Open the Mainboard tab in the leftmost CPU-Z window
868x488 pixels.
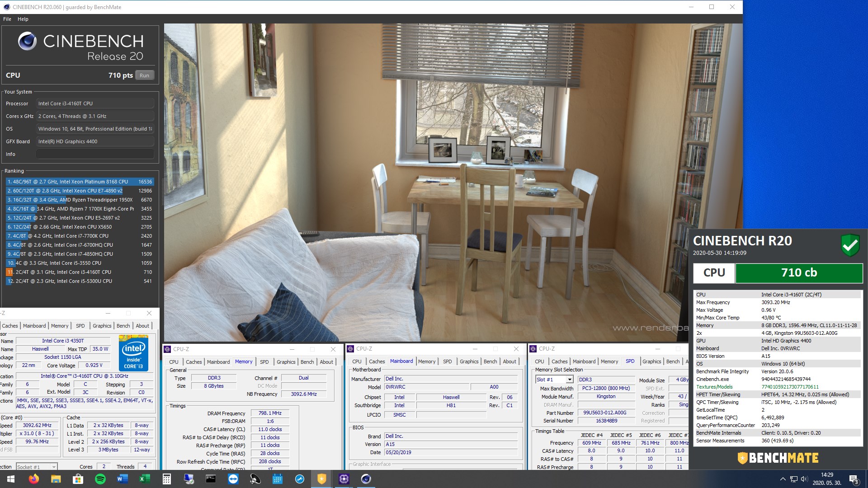pos(34,326)
